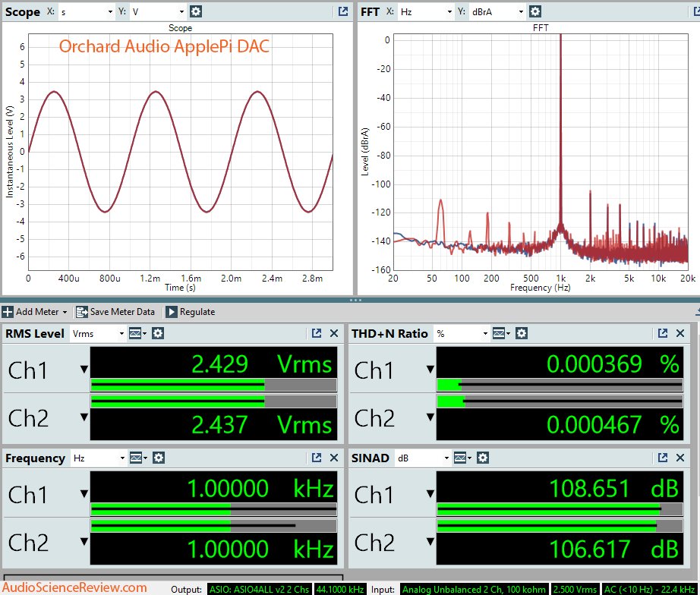
Task: Close the Frequency meter
Action: point(334,458)
